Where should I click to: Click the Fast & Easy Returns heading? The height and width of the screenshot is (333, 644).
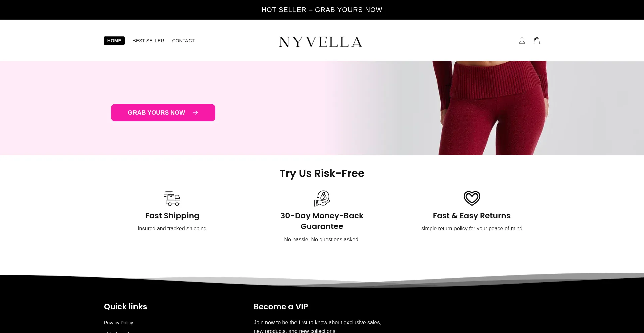tap(472, 216)
